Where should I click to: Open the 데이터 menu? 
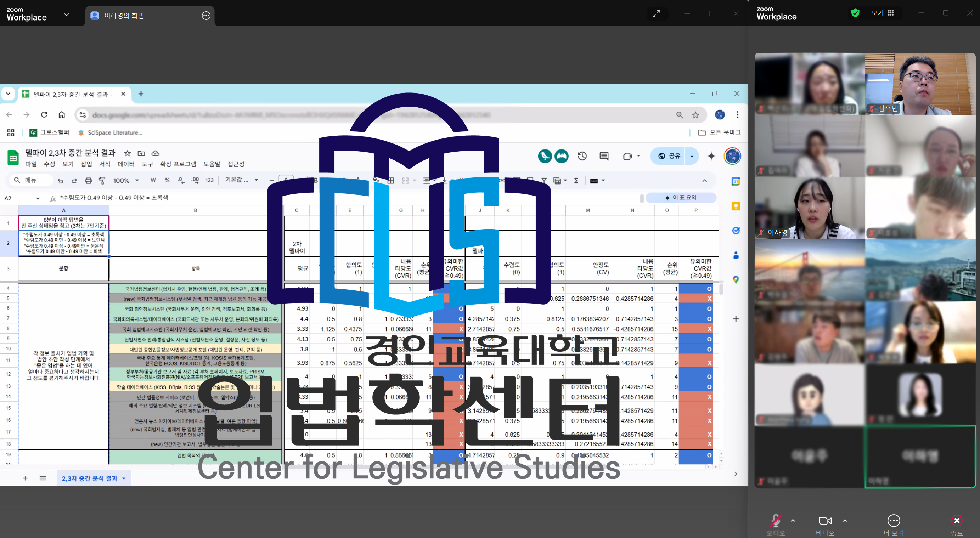pos(126,164)
